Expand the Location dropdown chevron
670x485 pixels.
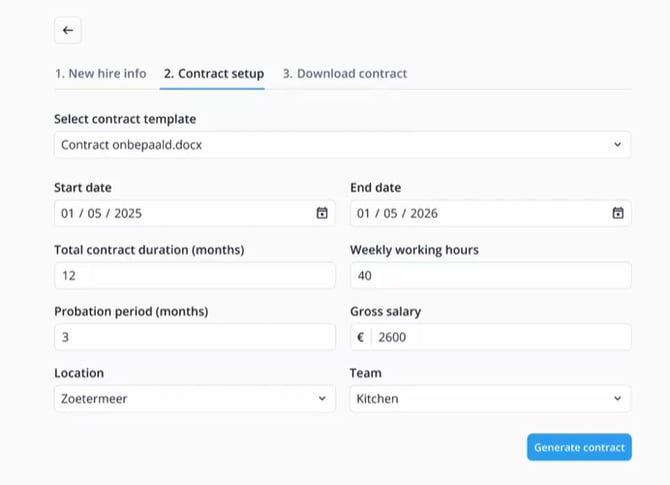tap(322, 399)
